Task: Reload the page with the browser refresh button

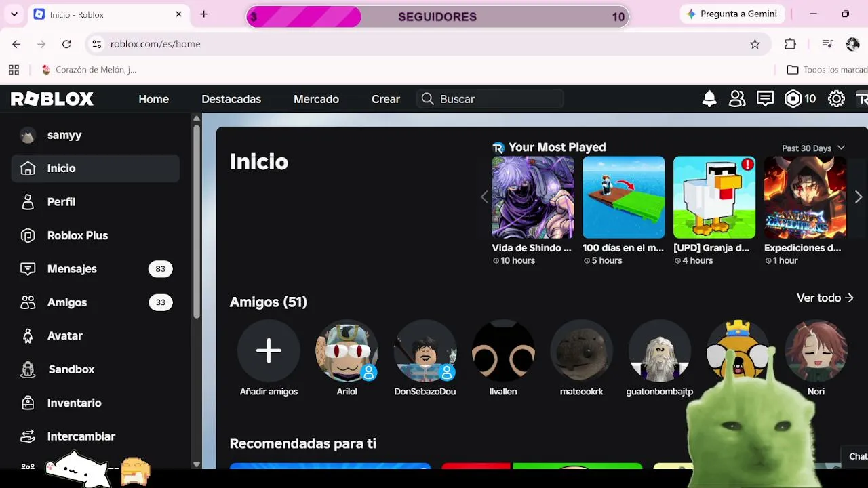Action: 66,44
